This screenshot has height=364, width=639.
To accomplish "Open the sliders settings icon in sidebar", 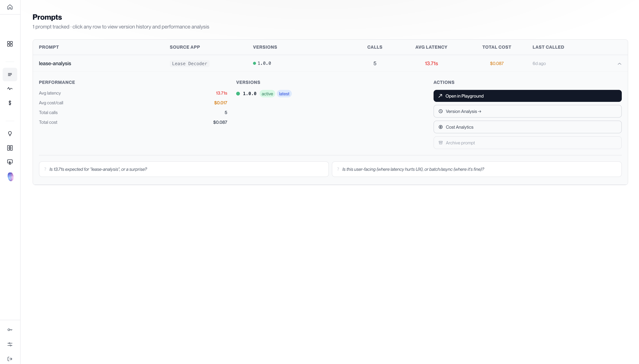I will (10, 344).
